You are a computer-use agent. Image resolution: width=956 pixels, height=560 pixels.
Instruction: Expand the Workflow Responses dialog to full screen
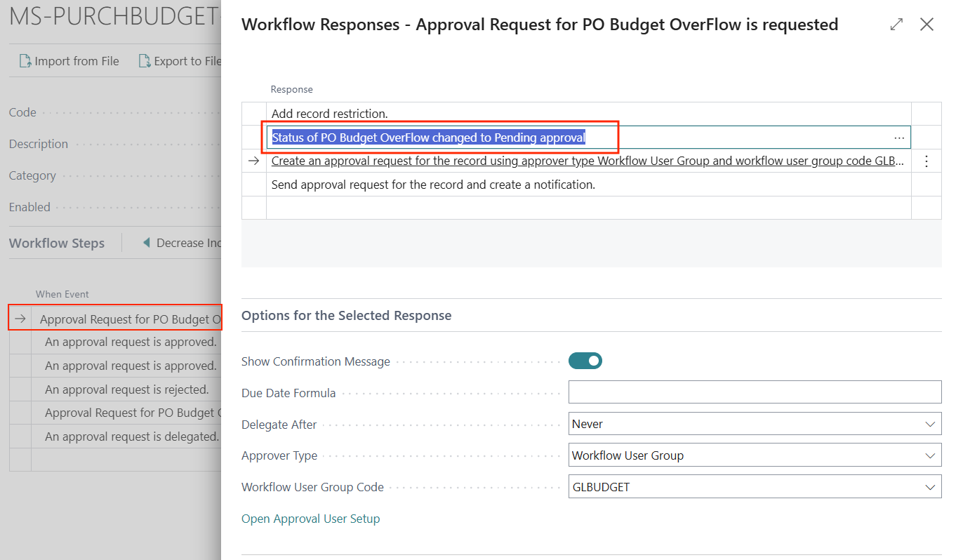896,25
